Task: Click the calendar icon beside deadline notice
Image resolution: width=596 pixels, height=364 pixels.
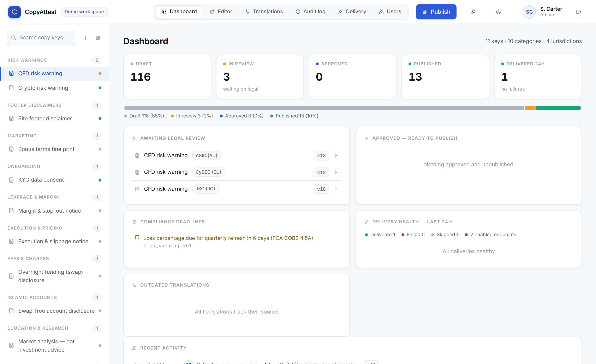Action: pos(137,237)
